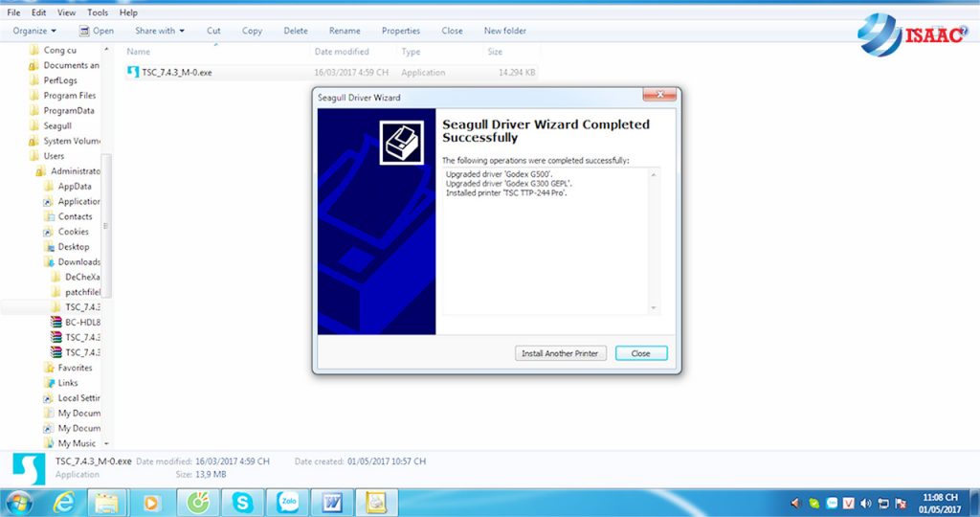Select the ProgramData folder

69,111
